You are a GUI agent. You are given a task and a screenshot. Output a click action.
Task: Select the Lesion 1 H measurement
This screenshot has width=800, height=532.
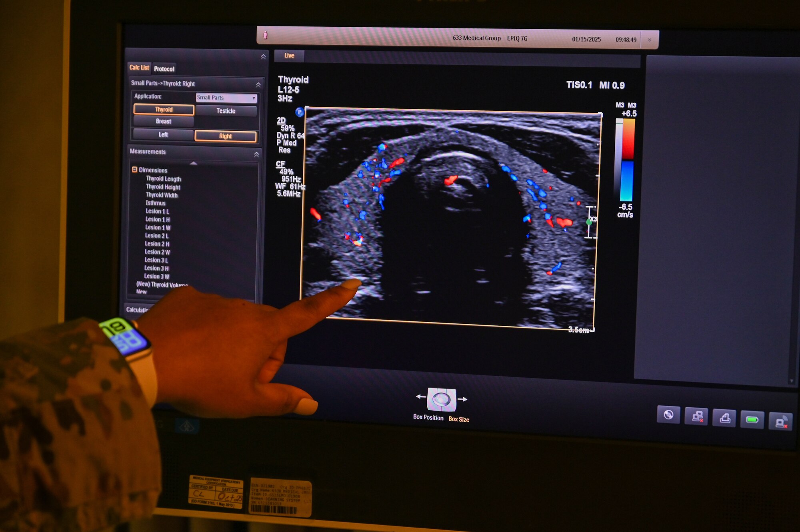pyautogui.click(x=158, y=219)
